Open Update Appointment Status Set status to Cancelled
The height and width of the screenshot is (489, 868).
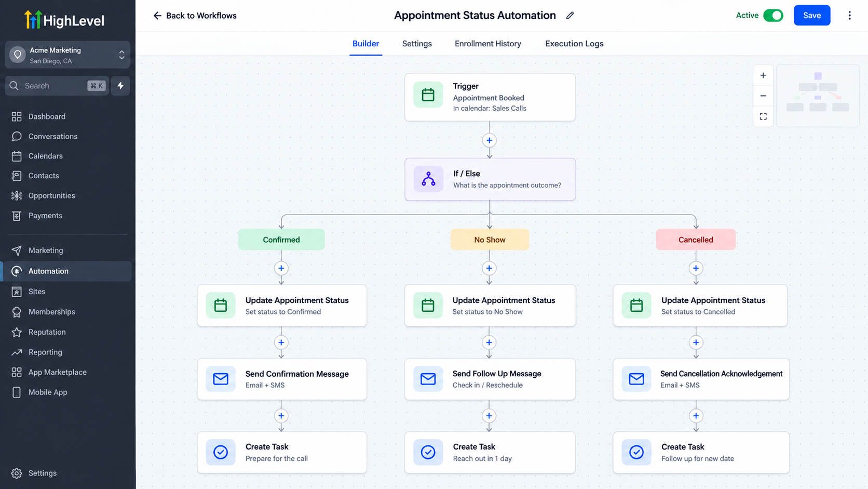click(x=700, y=306)
